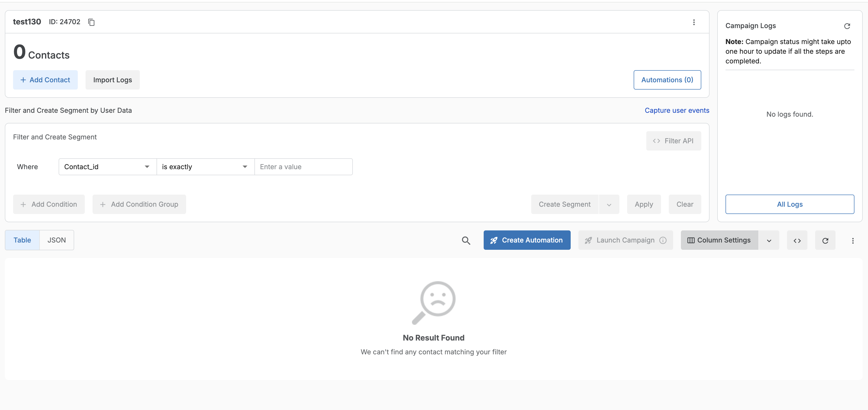Open the Capture user events link
The image size is (868, 410).
pyautogui.click(x=677, y=110)
